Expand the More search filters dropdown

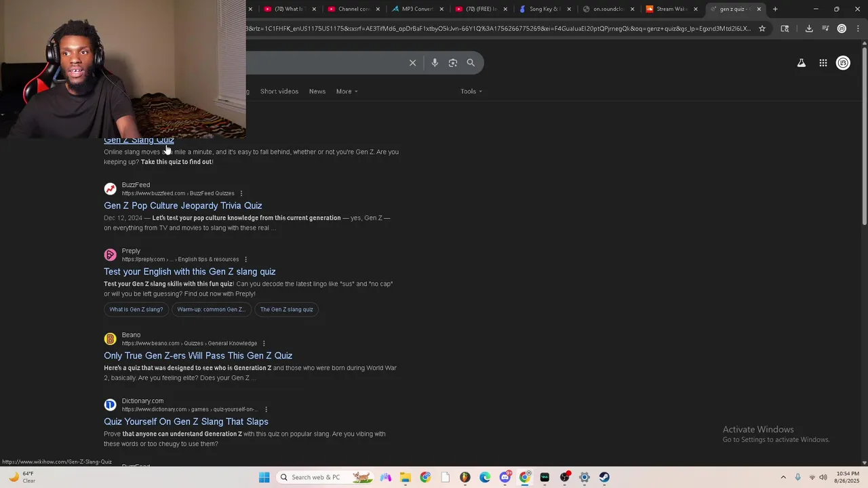[x=347, y=91]
